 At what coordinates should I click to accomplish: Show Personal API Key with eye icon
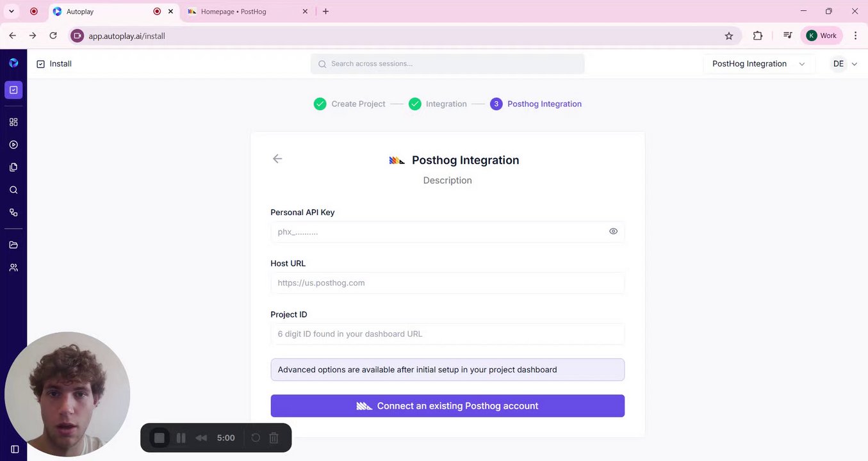tap(613, 231)
